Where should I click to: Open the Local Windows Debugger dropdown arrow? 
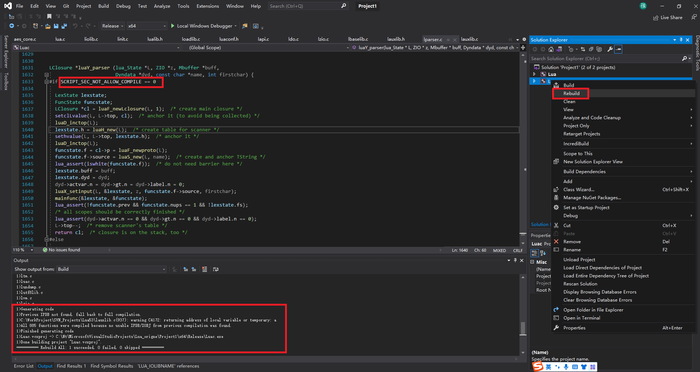(x=235, y=26)
